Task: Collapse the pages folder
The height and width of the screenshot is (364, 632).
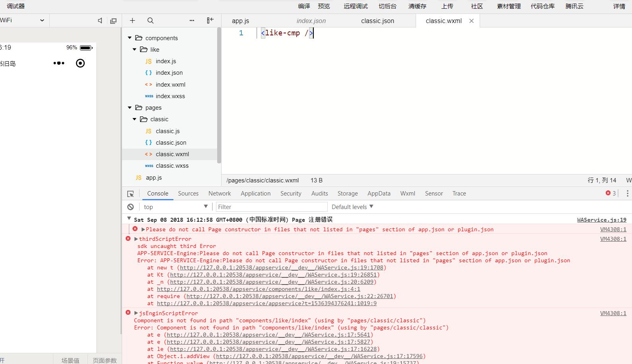Action: coord(130,108)
